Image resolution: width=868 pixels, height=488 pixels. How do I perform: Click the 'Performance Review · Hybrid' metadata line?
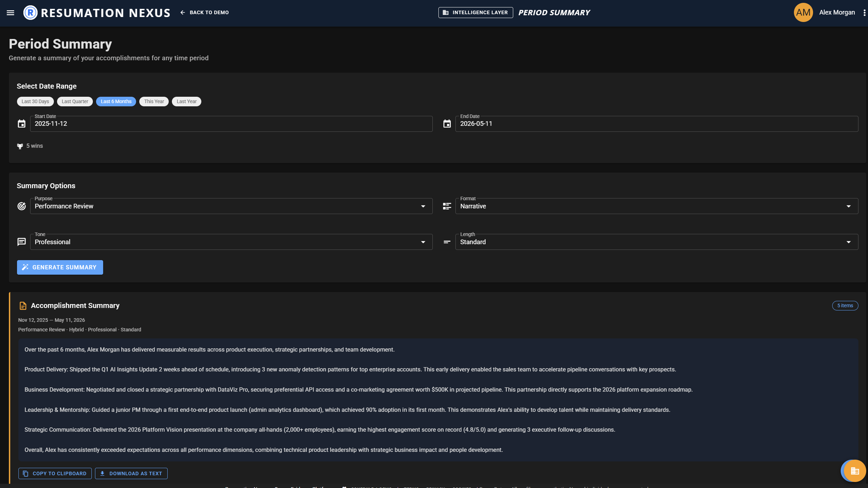point(80,330)
